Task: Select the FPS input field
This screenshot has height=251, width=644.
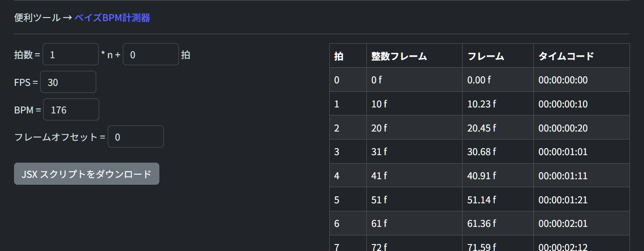Action: pos(68,82)
